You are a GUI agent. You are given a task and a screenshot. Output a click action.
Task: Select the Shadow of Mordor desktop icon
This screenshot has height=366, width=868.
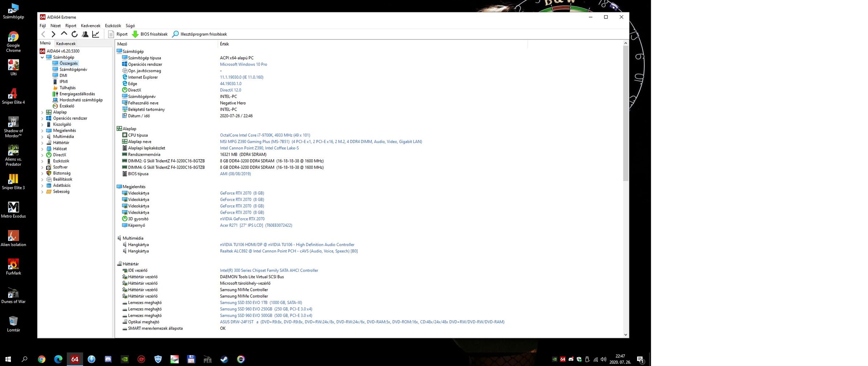[x=13, y=127]
